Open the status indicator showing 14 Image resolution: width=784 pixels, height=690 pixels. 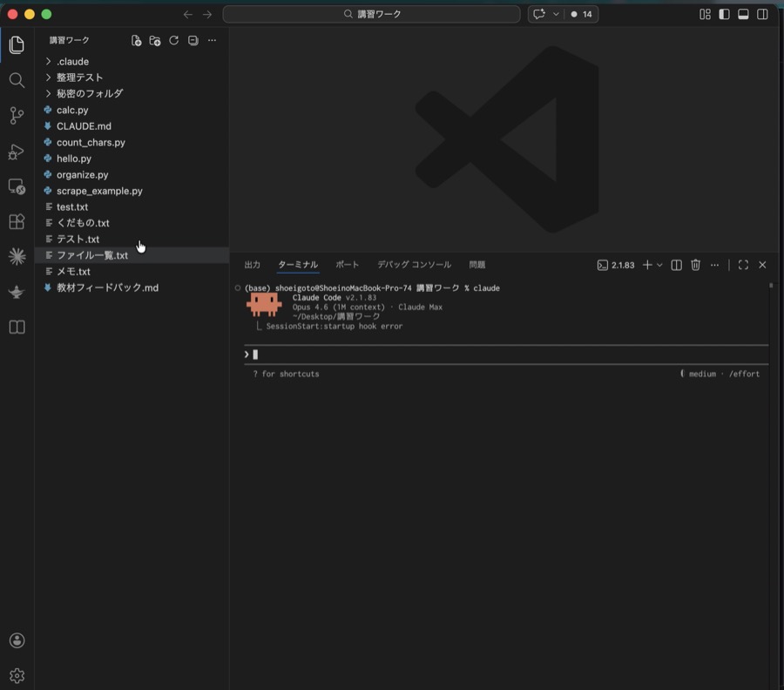(x=582, y=14)
